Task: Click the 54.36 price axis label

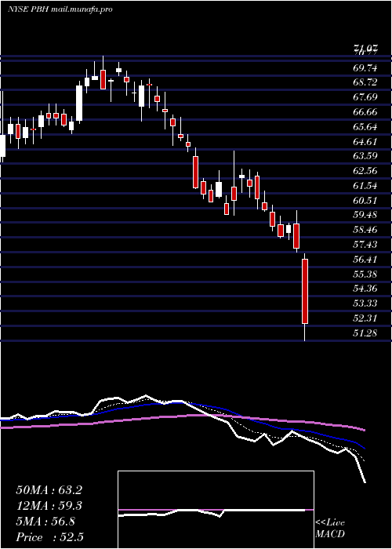Action: coord(365,289)
